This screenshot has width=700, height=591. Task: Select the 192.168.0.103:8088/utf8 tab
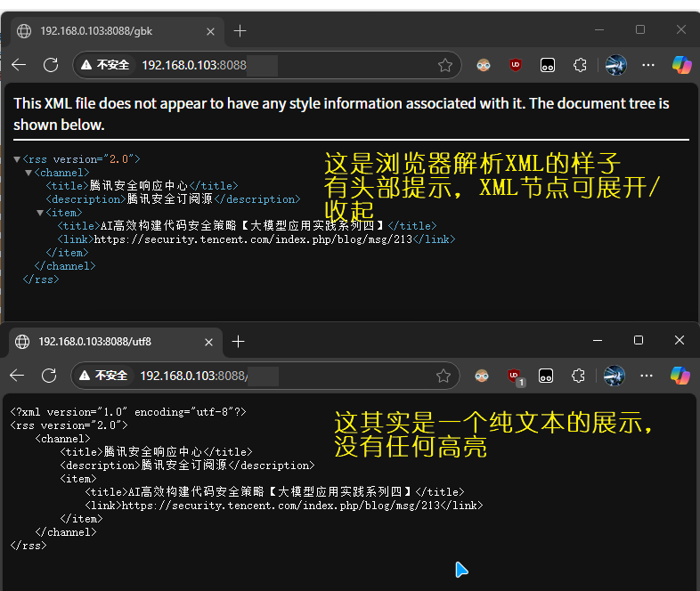pyautogui.click(x=115, y=342)
